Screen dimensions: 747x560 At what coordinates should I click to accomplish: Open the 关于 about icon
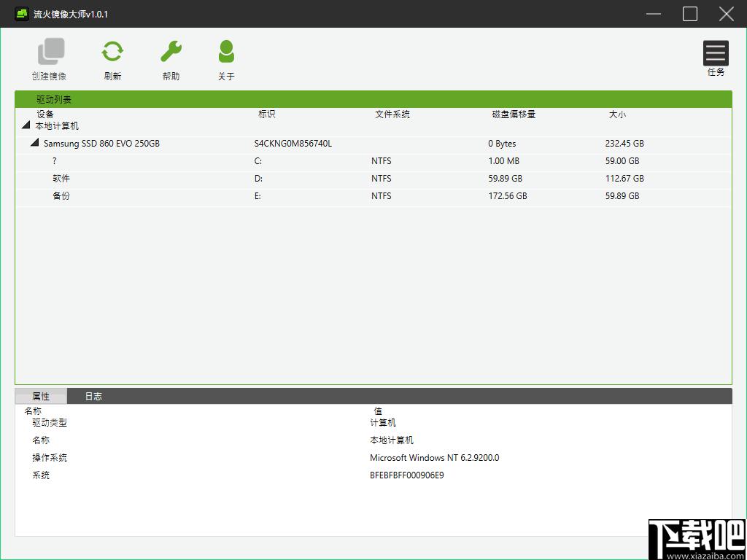click(x=226, y=52)
